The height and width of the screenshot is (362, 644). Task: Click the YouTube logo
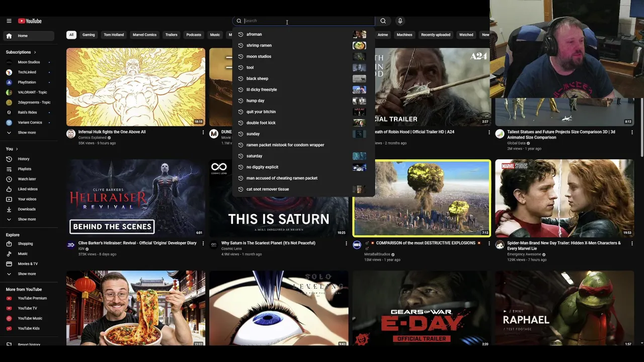click(30, 21)
